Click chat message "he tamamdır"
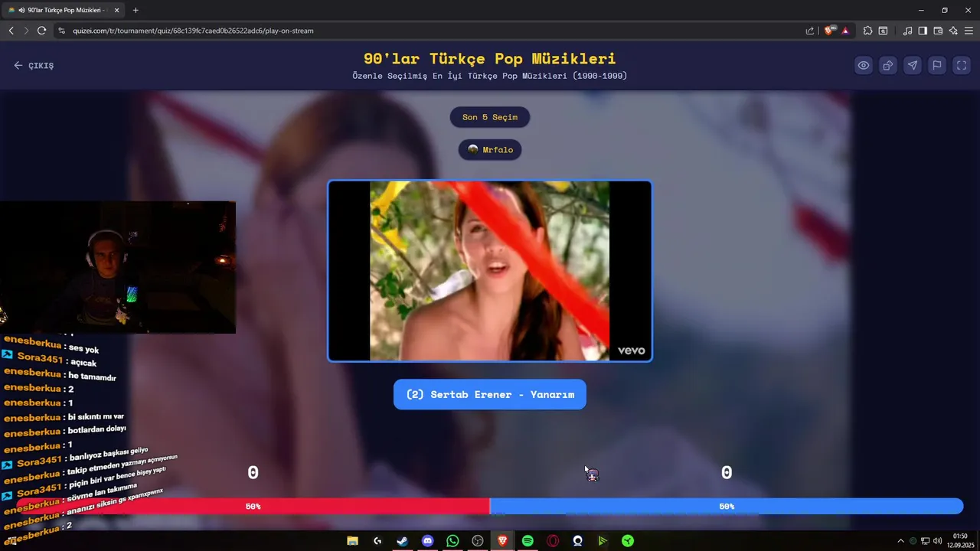This screenshot has width=980, height=551. (92, 377)
